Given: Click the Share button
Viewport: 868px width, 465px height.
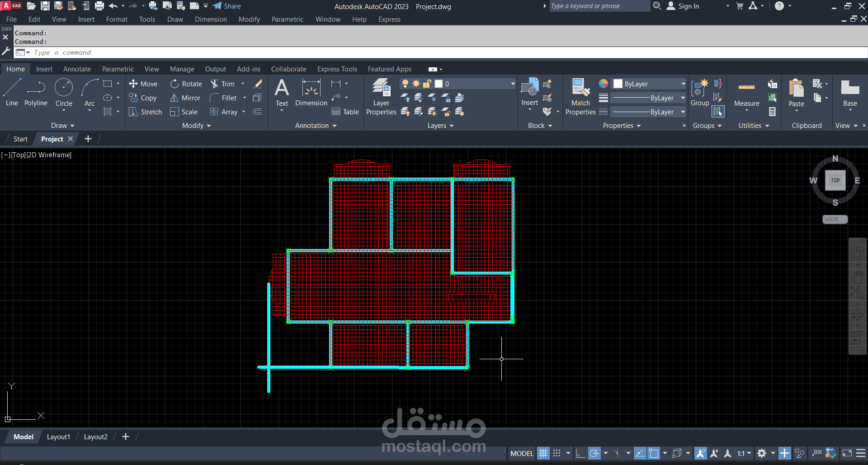Looking at the screenshot, I should click(x=227, y=6).
